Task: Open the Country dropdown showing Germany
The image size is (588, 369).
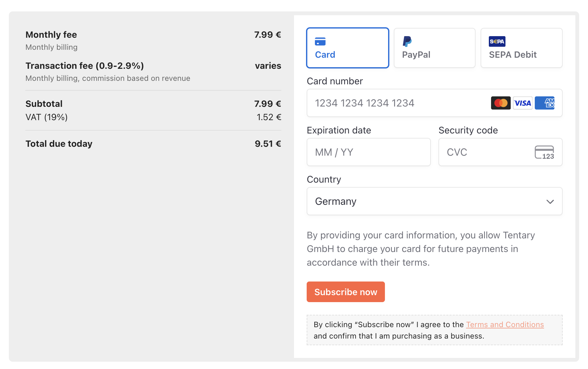Action: pyautogui.click(x=435, y=201)
